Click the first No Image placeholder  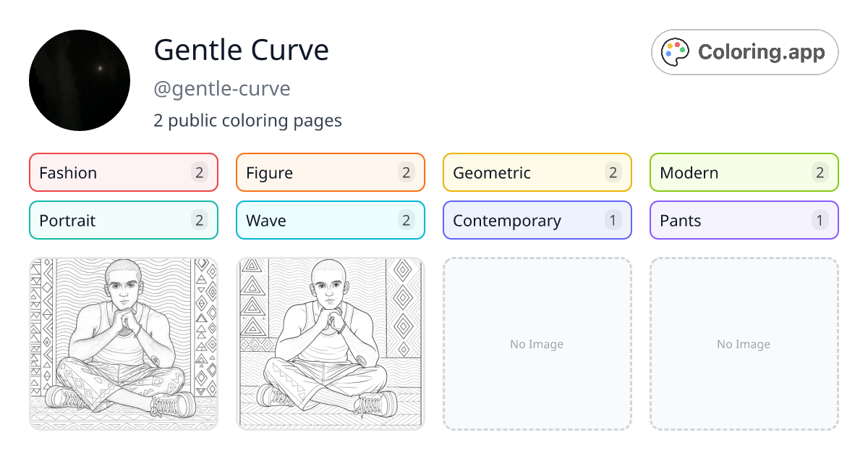pos(537,344)
